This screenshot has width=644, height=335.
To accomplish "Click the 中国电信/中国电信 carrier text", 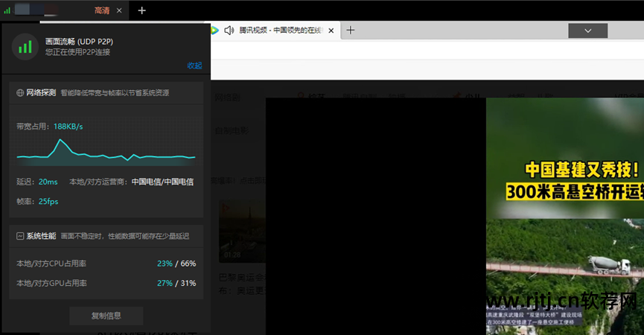I will pyautogui.click(x=162, y=182).
